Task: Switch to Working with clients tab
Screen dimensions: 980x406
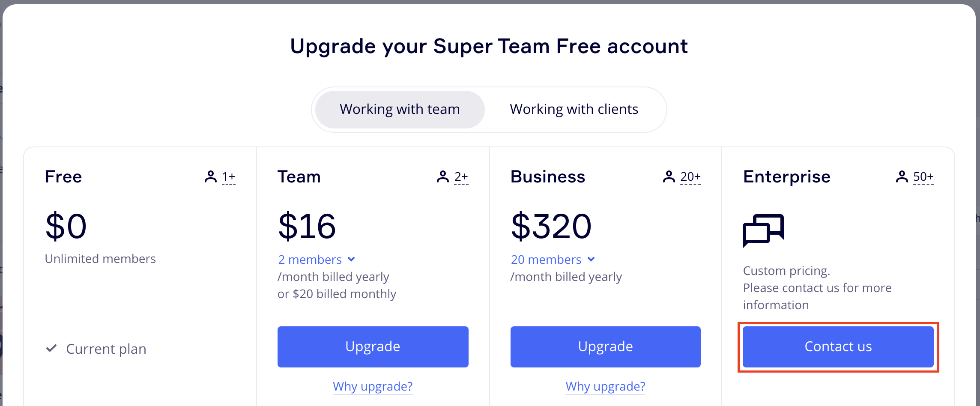Action: [x=574, y=110]
